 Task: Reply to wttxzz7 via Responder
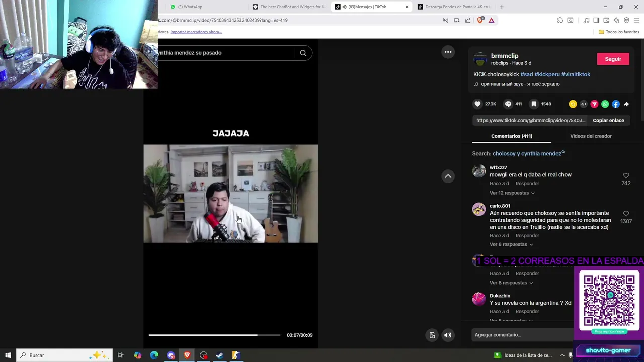[527, 184]
